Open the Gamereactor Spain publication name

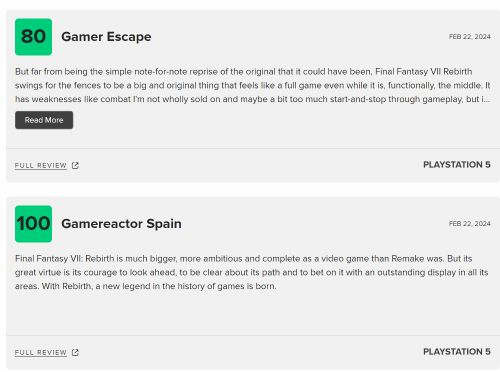point(121,224)
